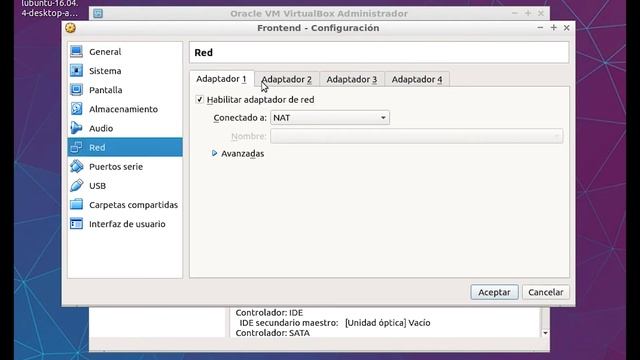
Task: Click the Pantalla display icon
Action: pyautogui.click(x=76, y=90)
